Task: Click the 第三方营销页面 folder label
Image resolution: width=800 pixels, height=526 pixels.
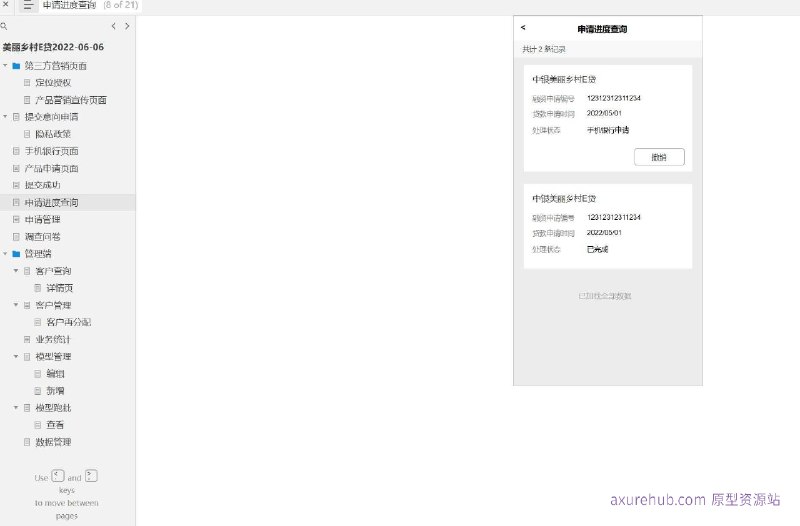Action: pyautogui.click(x=56, y=66)
